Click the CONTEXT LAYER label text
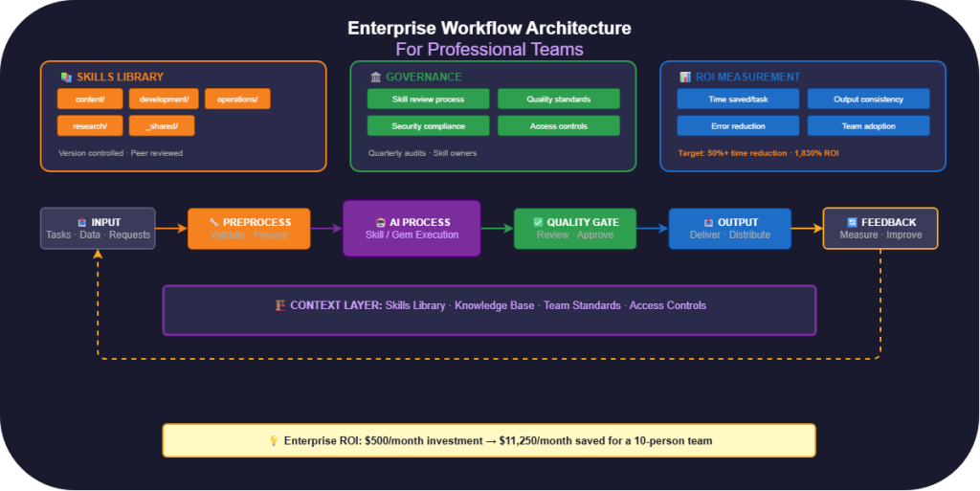Image resolution: width=980 pixels, height=491 pixels. 336,305
